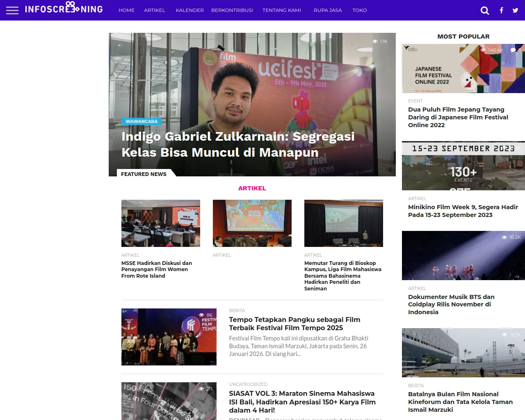Open the Festival Film Tempo thumbnail
The height and width of the screenshot is (420, 525).
click(x=169, y=337)
